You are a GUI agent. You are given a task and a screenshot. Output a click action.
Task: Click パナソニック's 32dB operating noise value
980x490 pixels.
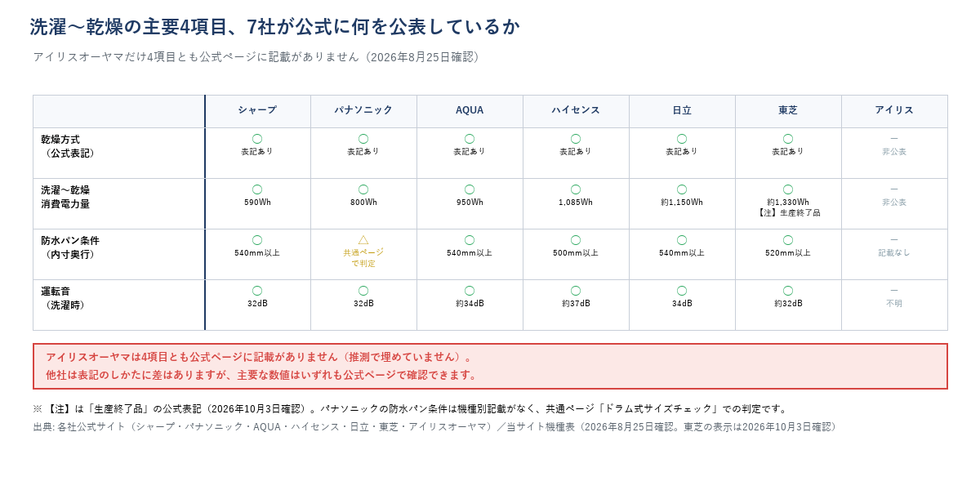(363, 304)
